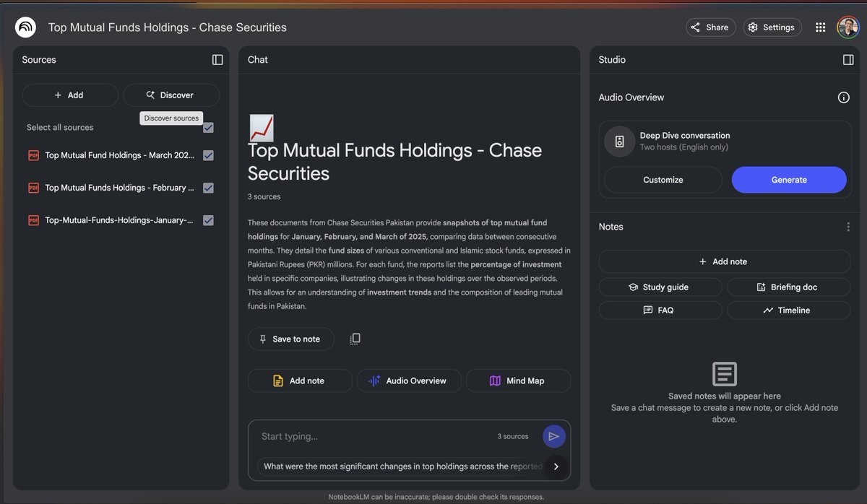Click the copy summary icon
Viewport: 867px width, 504px height.
(x=355, y=339)
